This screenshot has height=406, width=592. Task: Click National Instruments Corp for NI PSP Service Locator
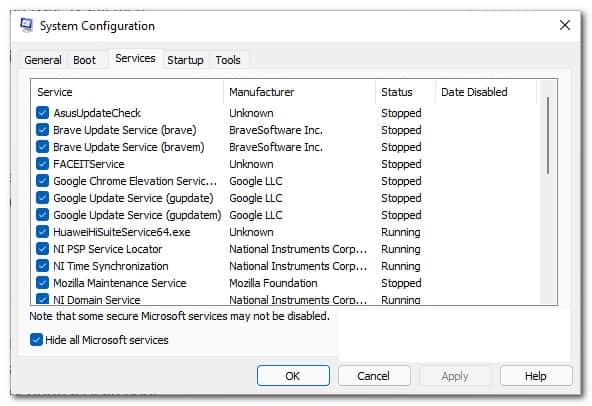(298, 249)
